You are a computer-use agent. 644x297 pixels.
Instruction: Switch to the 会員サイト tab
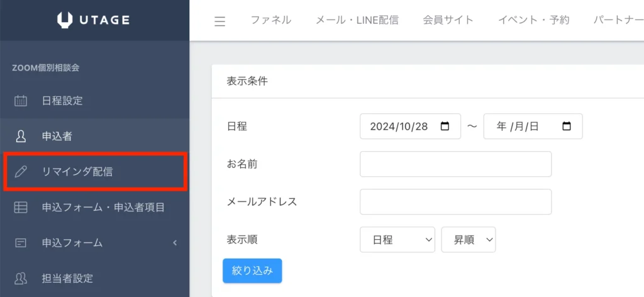coord(448,20)
